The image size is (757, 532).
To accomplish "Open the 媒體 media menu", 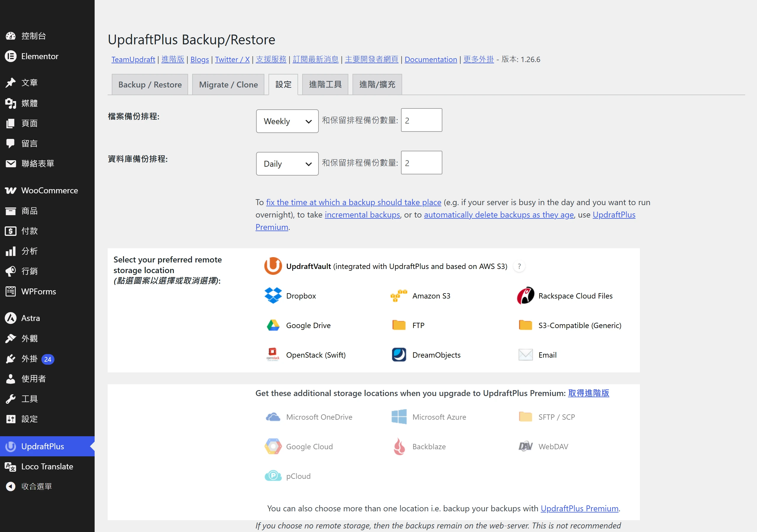I will (47, 103).
